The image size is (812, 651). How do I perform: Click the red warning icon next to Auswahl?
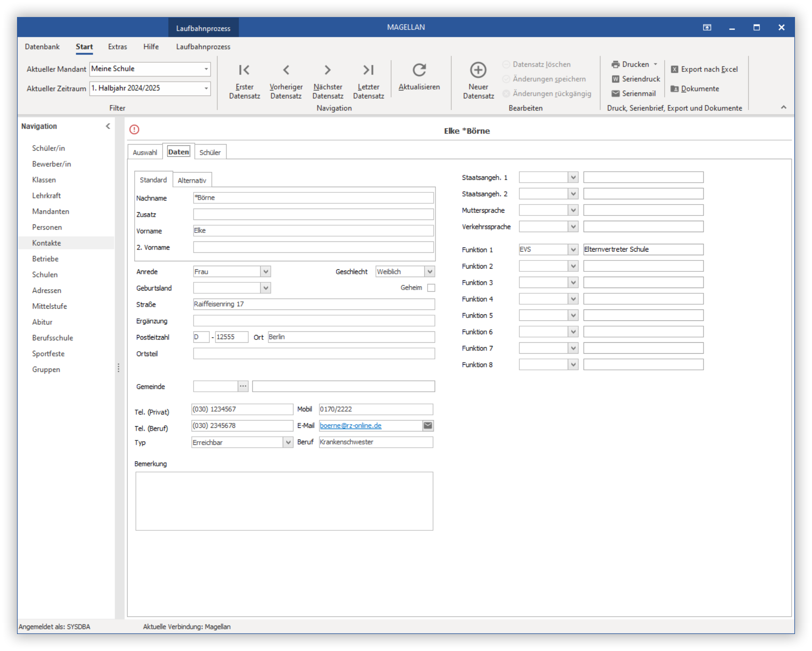134,130
